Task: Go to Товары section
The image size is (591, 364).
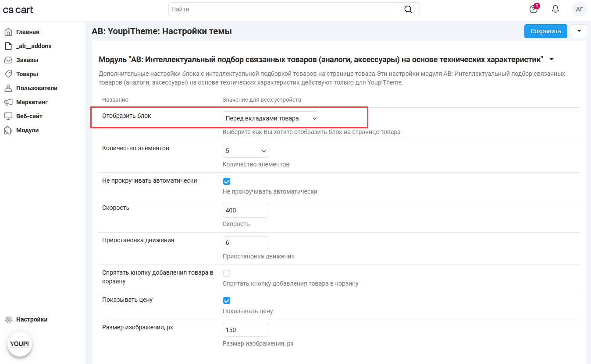Action: coord(27,74)
